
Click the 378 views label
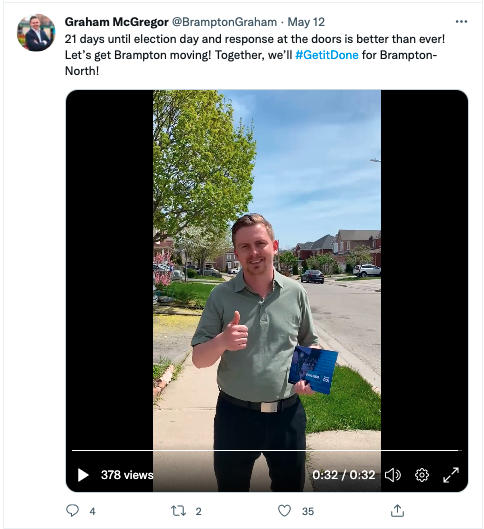tap(127, 475)
